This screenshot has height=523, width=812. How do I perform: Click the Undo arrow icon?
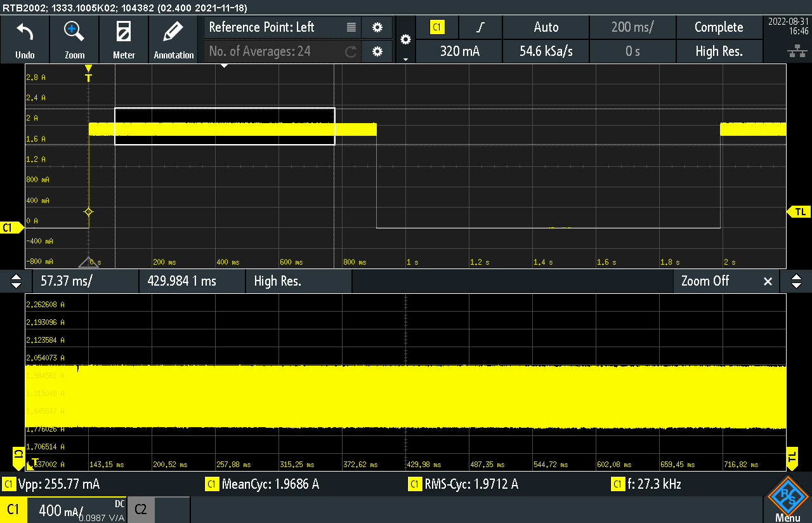(25, 32)
